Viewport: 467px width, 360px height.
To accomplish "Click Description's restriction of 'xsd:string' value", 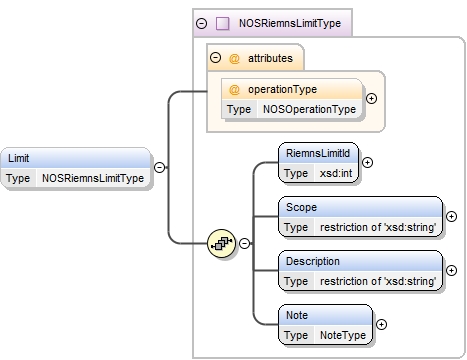I will 378,281.
